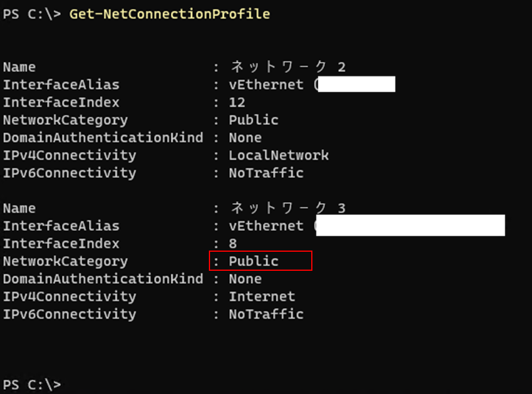Click the bottom empty PS C:\> prompt
The width and height of the screenshot is (532, 394).
(x=32, y=384)
